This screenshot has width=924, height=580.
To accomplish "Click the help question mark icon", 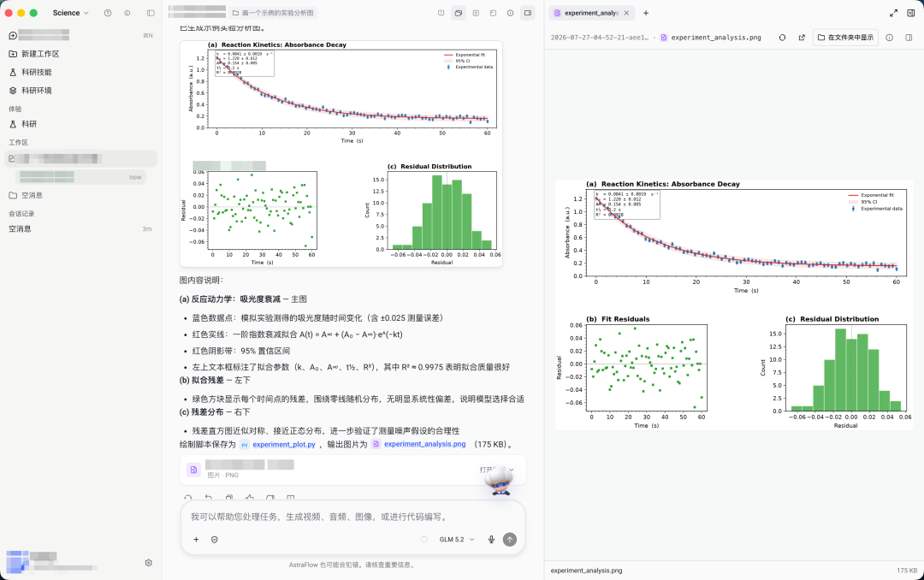I will click(x=108, y=13).
